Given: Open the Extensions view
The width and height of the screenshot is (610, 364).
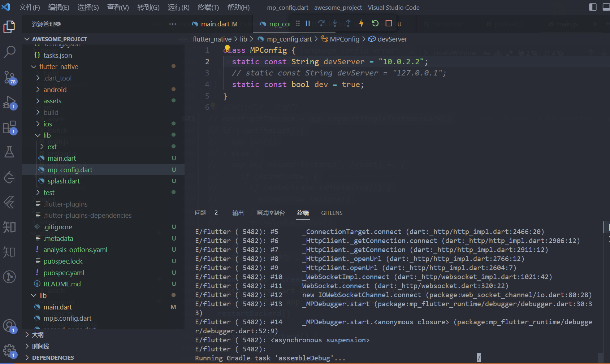Looking at the screenshot, I should pyautogui.click(x=10, y=127).
